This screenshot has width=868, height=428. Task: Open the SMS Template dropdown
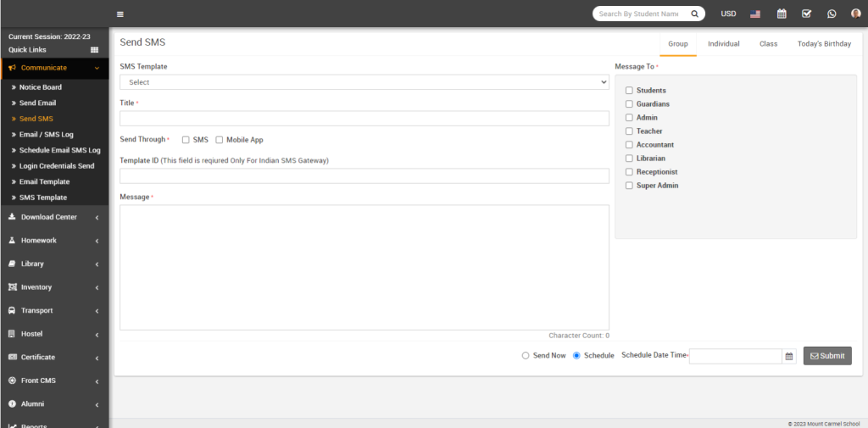364,82
